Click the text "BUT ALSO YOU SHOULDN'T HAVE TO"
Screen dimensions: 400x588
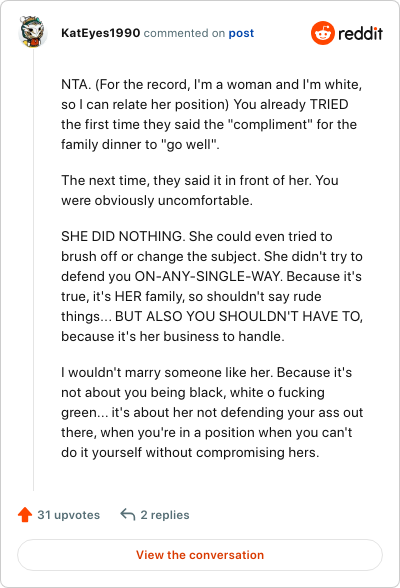[x=239, y=316]
